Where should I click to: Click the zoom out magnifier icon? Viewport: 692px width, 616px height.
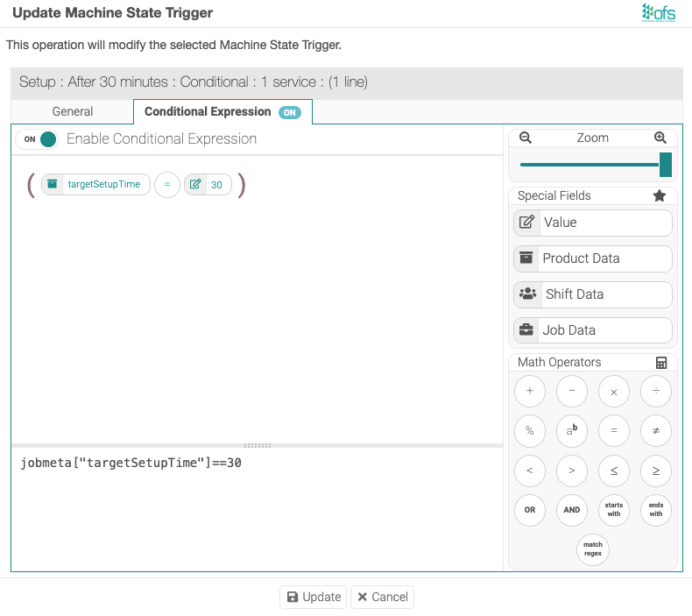point(526,138)
